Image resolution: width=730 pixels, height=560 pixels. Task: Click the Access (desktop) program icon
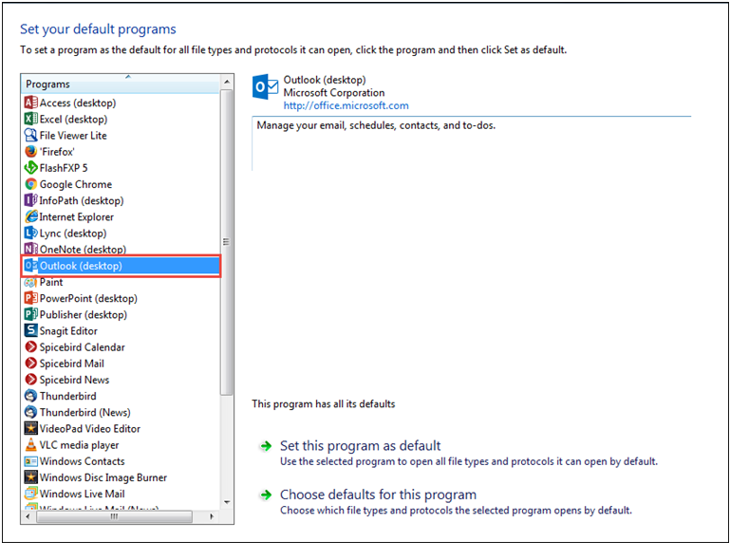pyautogui.click(x=30, y=103)
